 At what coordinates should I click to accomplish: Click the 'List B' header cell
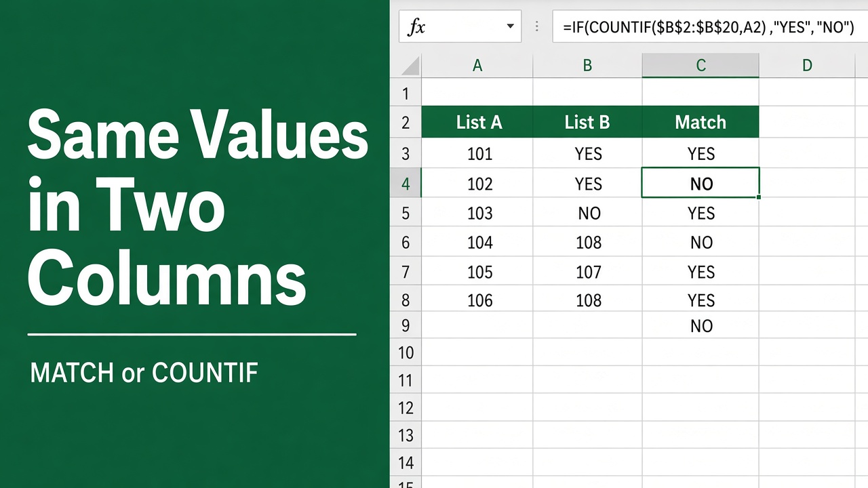pyautogui.click(x=587, y=123)
